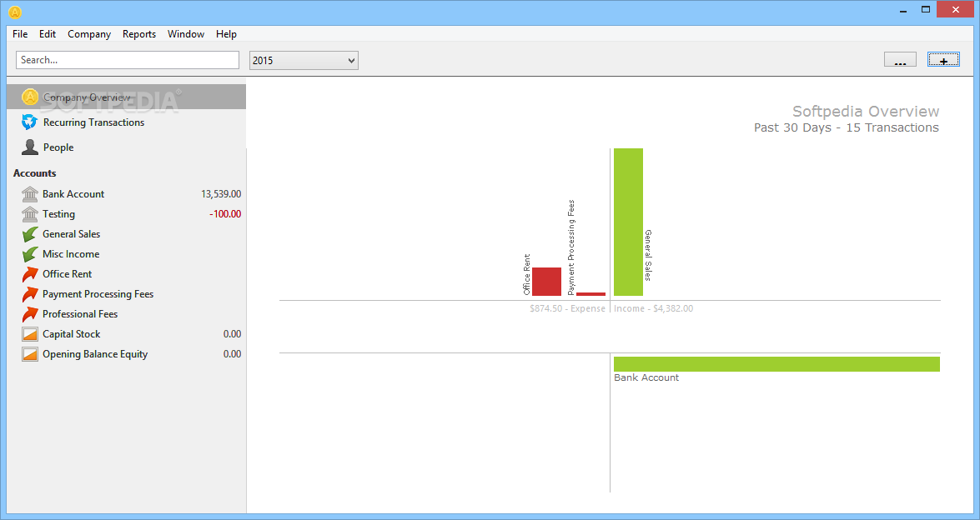Click the green Bank Account balance bar

tap(776, 364)
